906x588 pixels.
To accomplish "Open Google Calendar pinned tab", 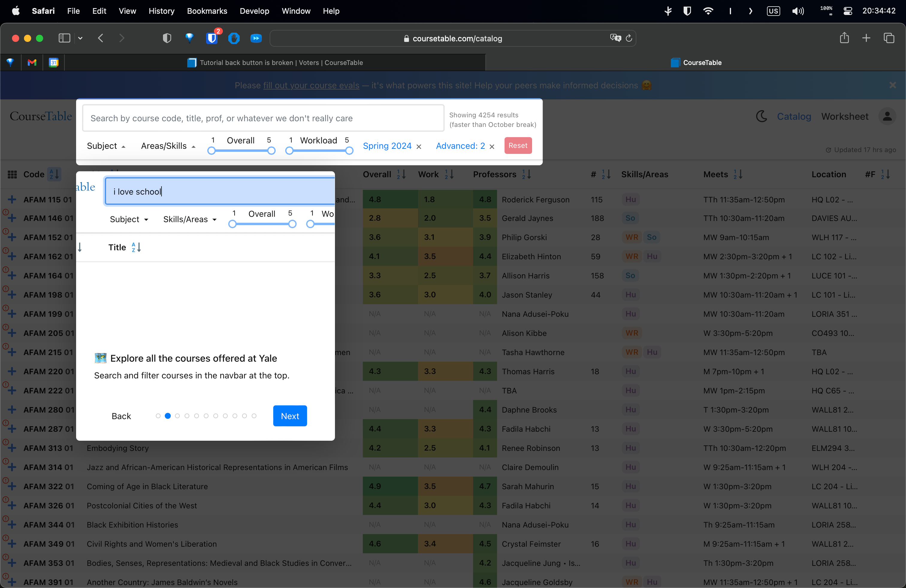I will pos(54,62).
